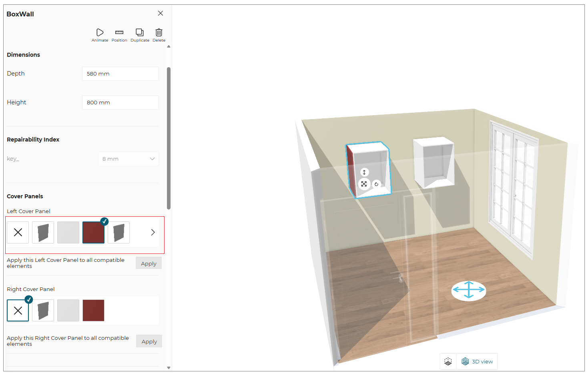Apply Right Cover Panel to all elements

pos(149,341)
